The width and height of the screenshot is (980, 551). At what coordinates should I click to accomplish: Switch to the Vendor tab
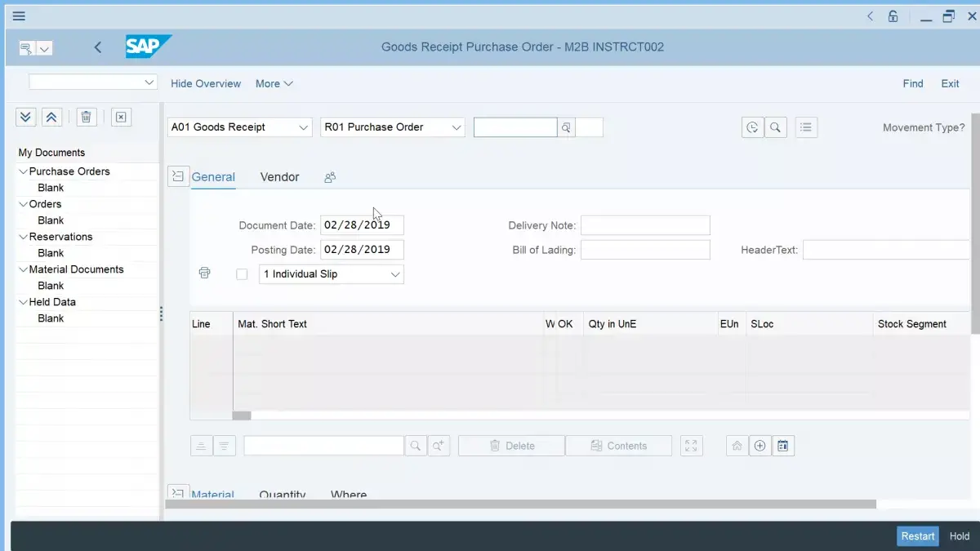(280, 177)
